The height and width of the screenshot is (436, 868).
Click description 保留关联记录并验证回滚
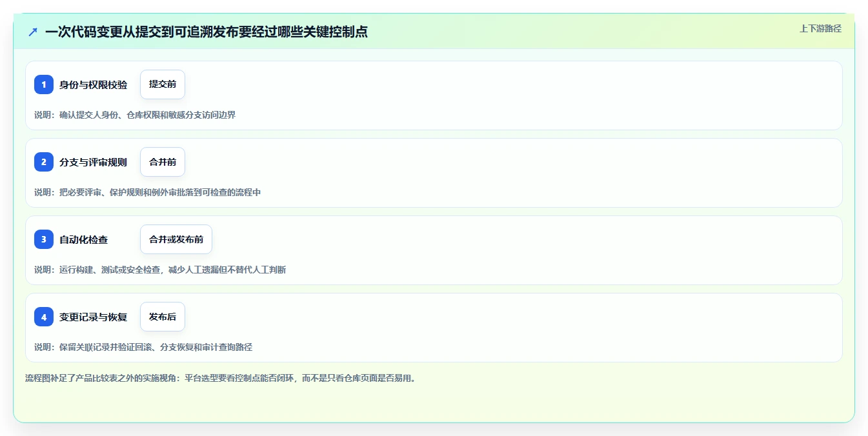coord(107,347)
